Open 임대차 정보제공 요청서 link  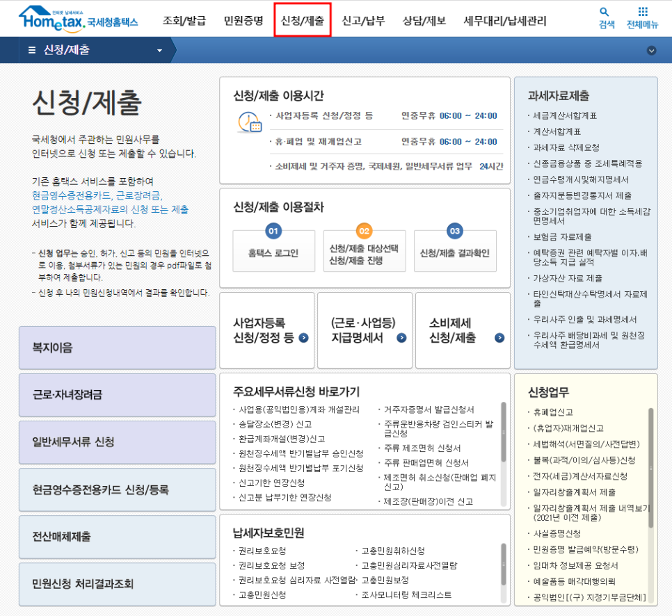point(575,565)
